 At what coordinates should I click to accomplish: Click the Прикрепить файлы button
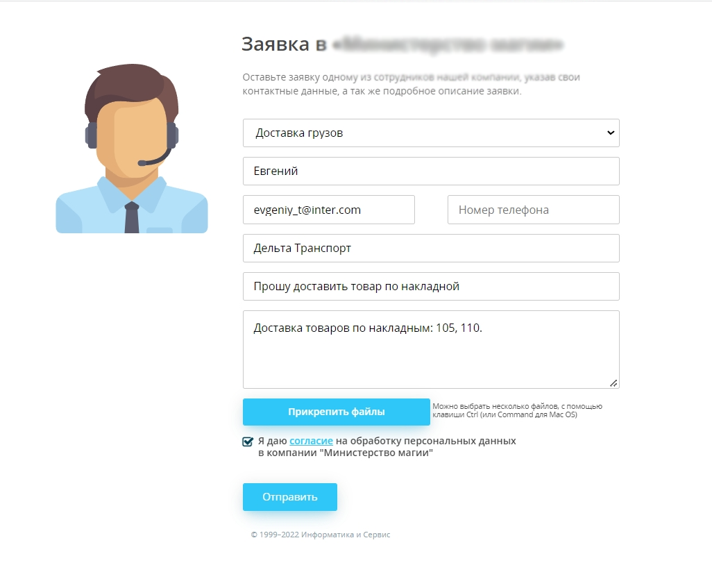tap(336, 412)
